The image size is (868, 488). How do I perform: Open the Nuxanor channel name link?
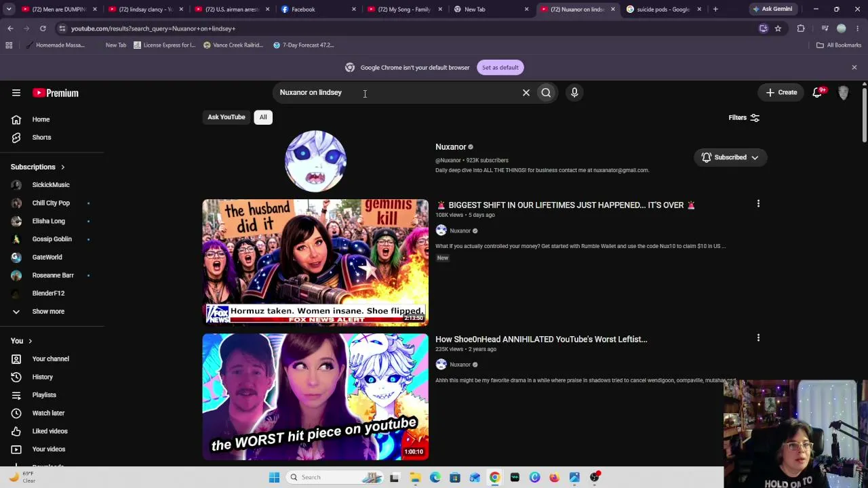pyautogui.click(x=451, y=147)
